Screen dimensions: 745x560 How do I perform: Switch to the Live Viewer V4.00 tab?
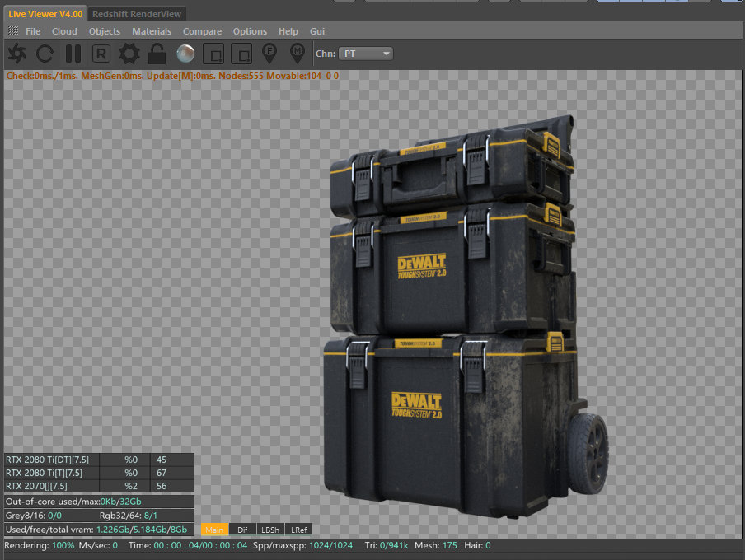tap(45, 14)
